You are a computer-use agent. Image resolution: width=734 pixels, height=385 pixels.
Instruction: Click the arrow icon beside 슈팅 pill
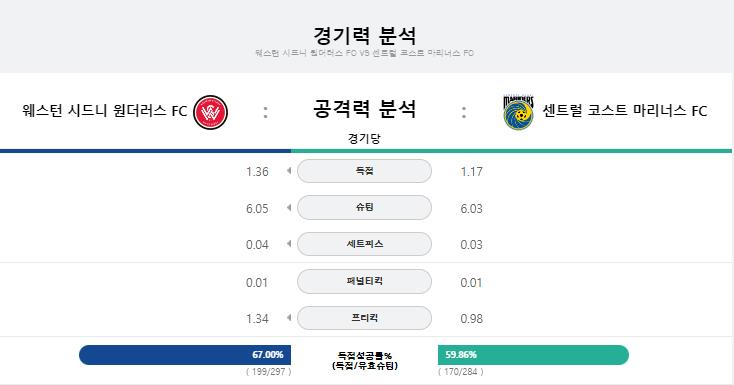(x=289, y=207)
